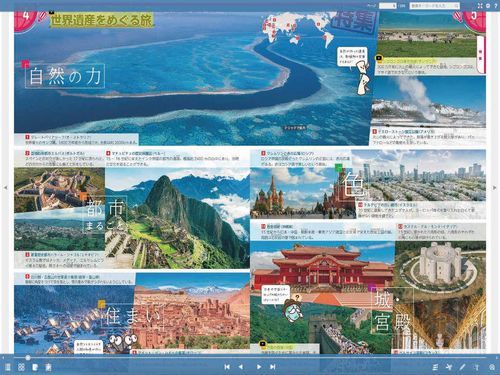The width and height of the screenshot is (500, 375).
Task: Open the text lines menu icon
Action: (x=435, y=367)
